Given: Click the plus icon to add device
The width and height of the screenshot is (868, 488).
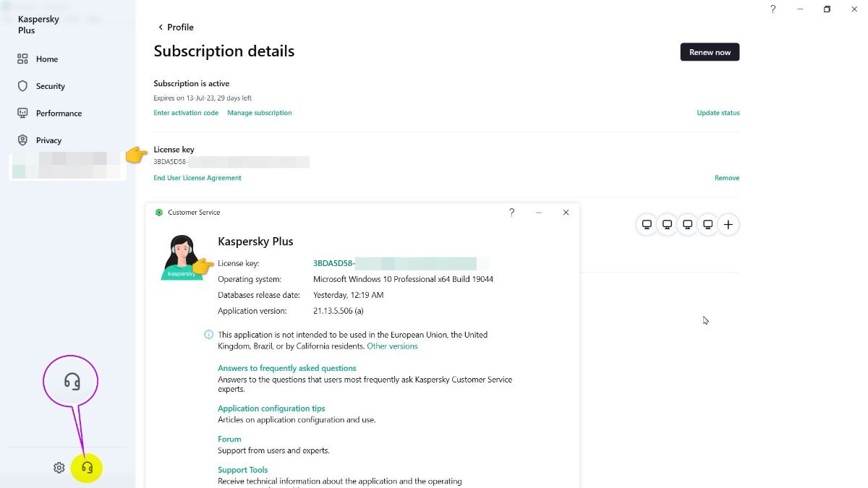Looking at the screenshot, I should [x=728, y=225].
